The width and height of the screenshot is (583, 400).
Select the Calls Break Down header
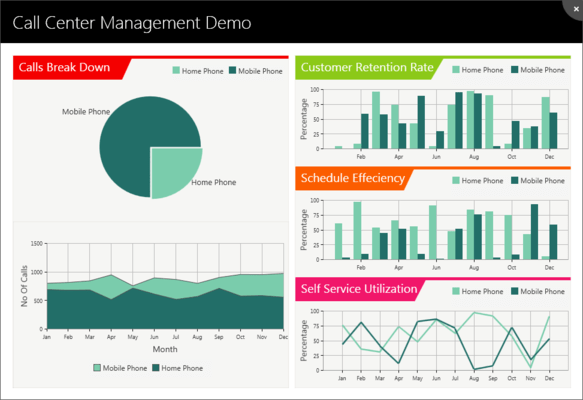pyautogui.click(x=64, y=67)
